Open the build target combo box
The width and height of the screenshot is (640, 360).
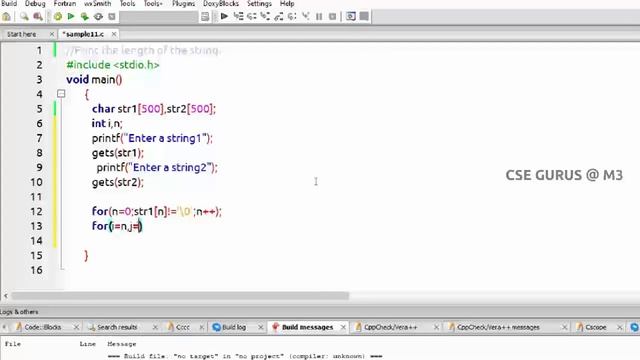pos(158,17)
